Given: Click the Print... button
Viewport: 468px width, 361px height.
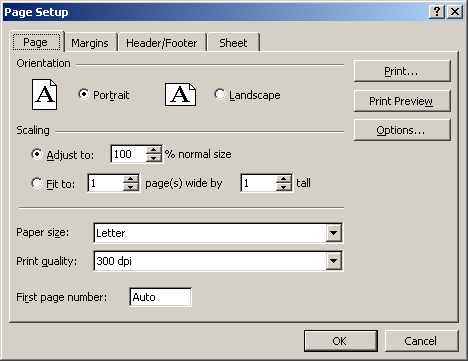Looking at the screenshot, I should 402,71.
